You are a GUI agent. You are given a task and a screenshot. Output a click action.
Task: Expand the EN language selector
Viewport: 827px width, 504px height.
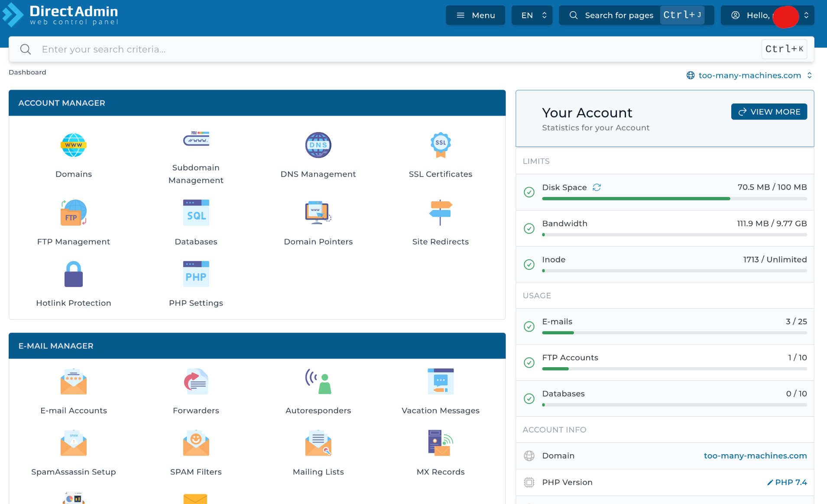click(532, 15)
